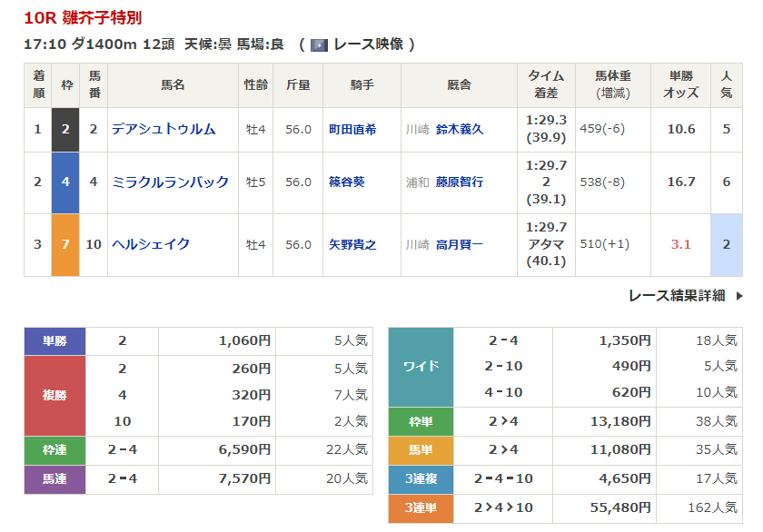View jockey 矢野貴之 profile
Image resolution: width=763 pixels, height=532 pixels.
[352, 244]
